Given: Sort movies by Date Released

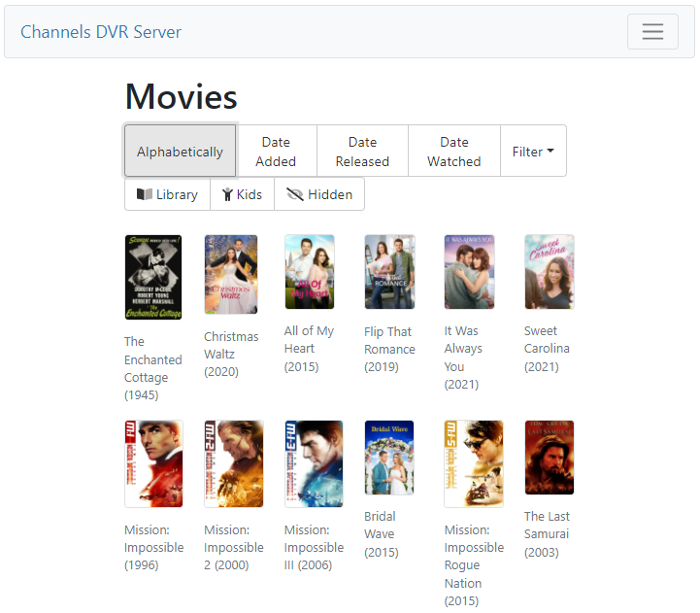Looking at the screenshot, I should point(362,152).
